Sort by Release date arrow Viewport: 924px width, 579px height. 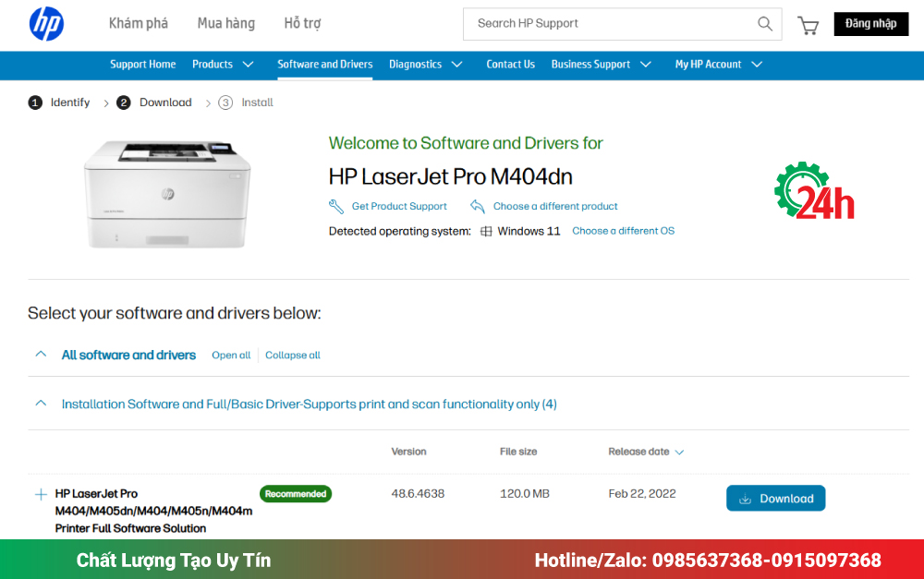[679, 452]
